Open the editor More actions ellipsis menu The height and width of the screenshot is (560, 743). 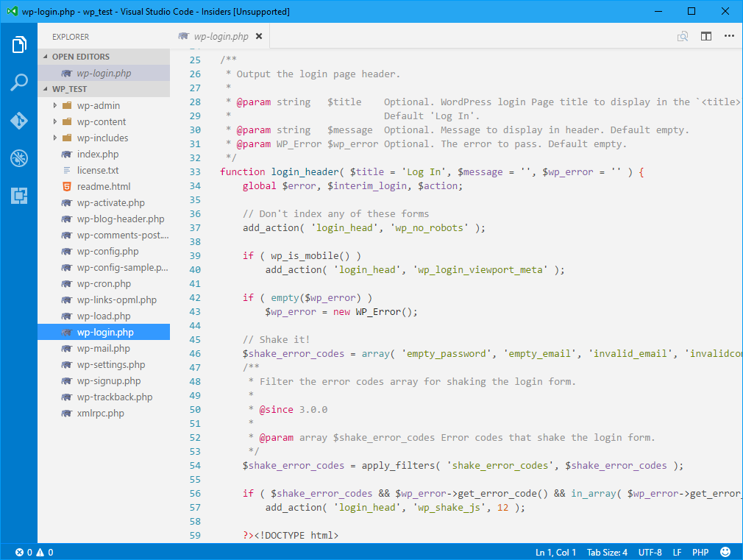[729, 36]
